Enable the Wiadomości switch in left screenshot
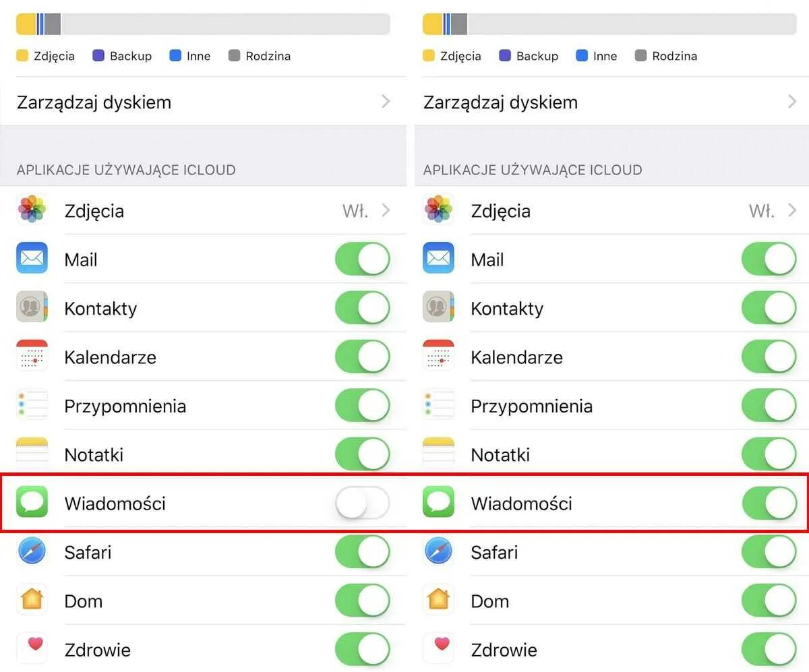Image resolution: width=809 pixels, height=672 pixels. (362, 503)
